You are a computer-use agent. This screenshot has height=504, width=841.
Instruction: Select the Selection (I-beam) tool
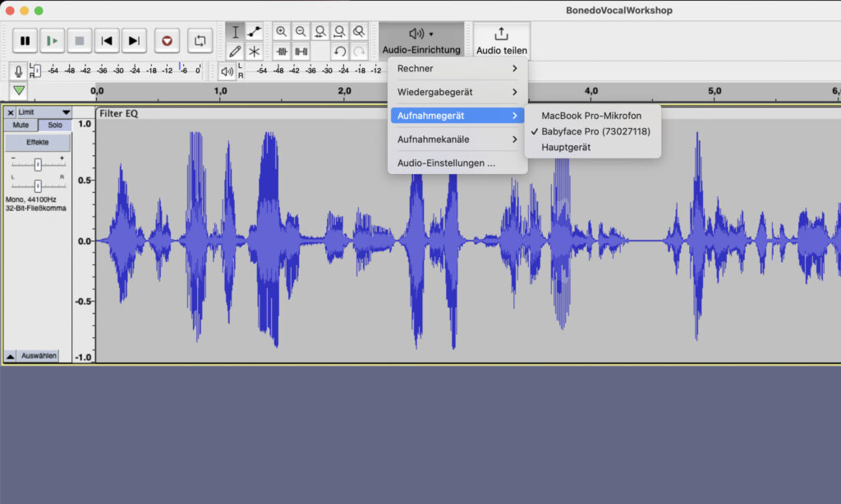[235, 32]
